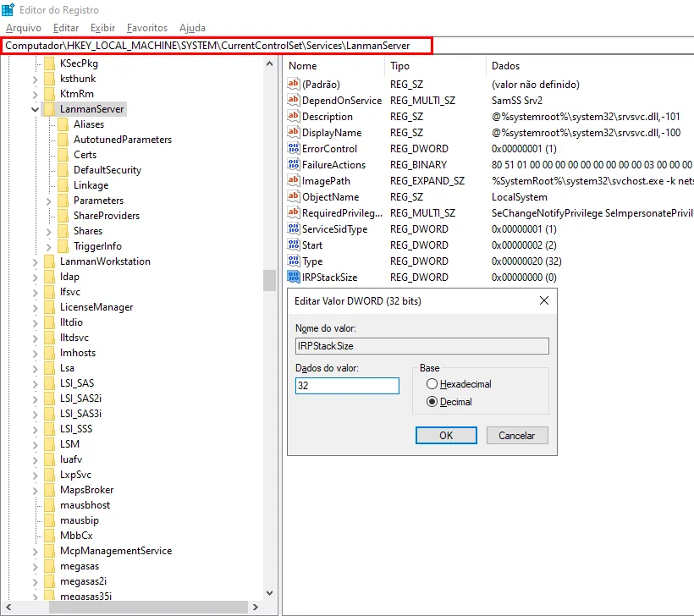Viewport: 694px width, 616px height.
Task: Click the Parameters folder icon
Action: pyautogui.click(x=63, y=201)
